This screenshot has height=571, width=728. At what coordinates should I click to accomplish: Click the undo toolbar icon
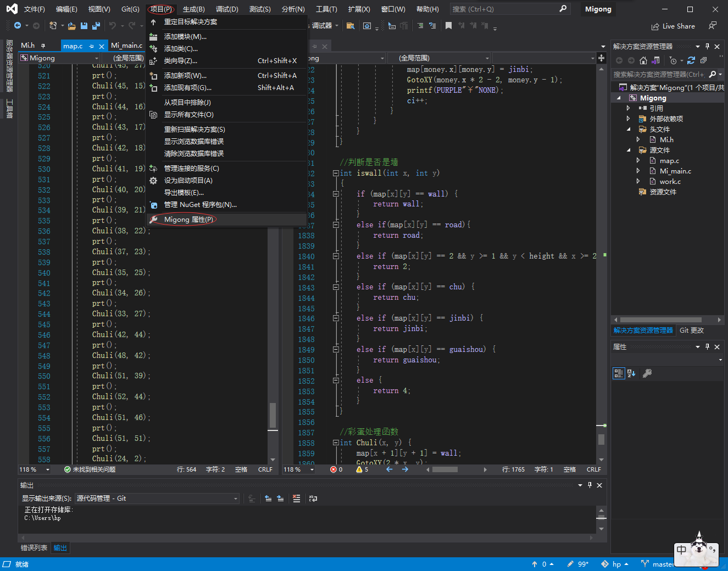click(x=113, y=26)
